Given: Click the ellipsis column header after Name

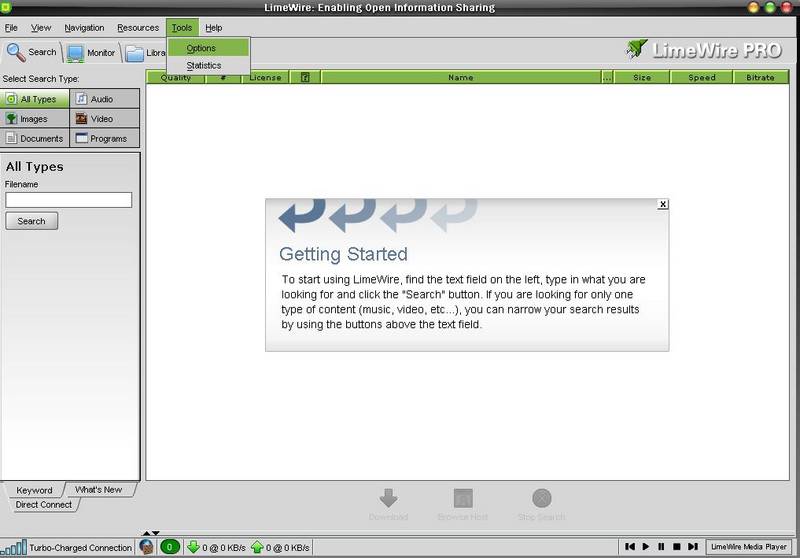Looking at the screenshot, I should tap(607, 78).
